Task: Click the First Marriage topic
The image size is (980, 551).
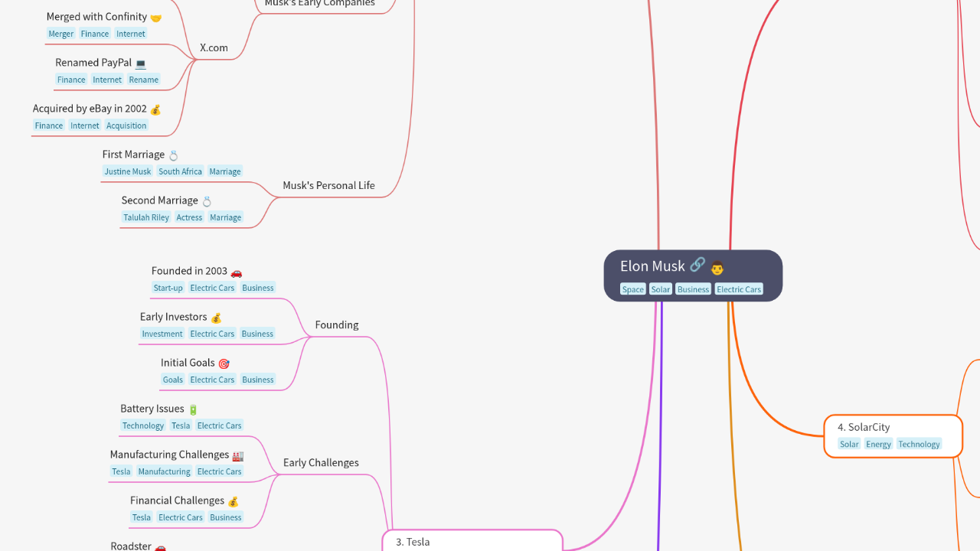Action: point(133,155)
